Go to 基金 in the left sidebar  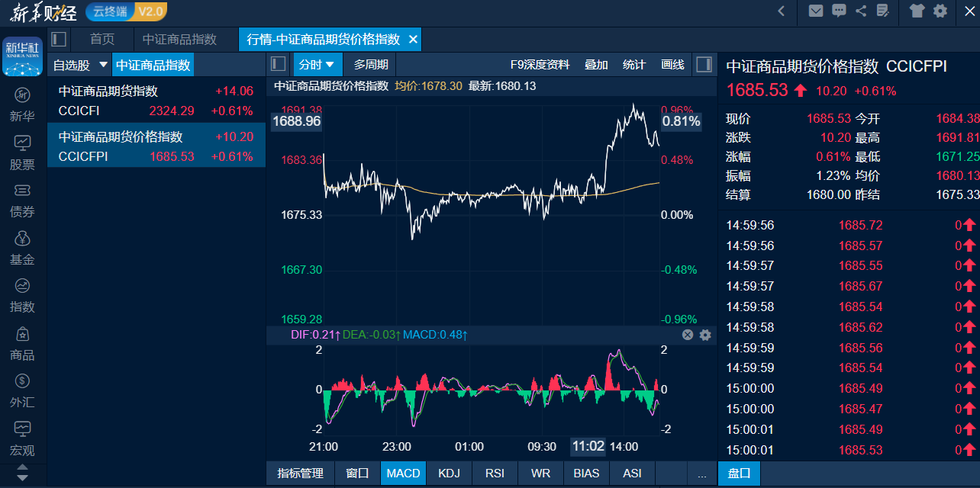(22, 249)
